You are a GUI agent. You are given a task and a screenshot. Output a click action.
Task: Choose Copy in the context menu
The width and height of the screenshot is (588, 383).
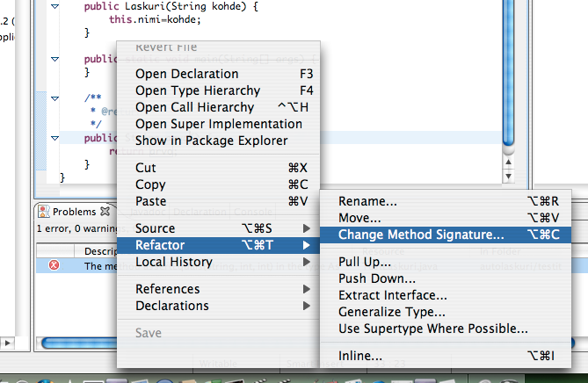tap(219, 184)
